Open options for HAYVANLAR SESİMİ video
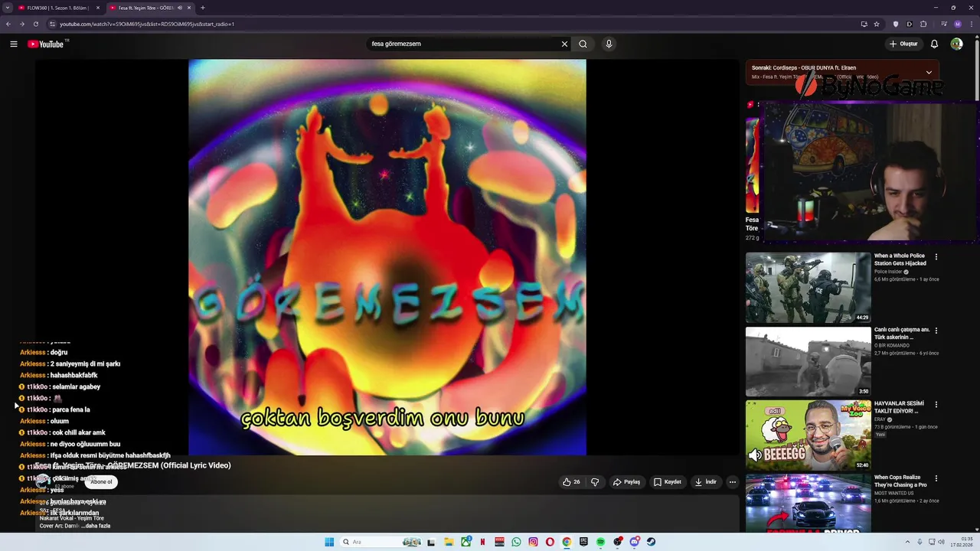This screenshot has height=551, width=980. tap(936, 404)
